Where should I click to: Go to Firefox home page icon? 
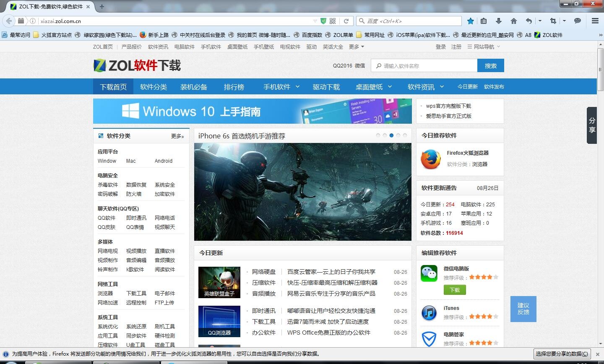(x=514, y=21)
